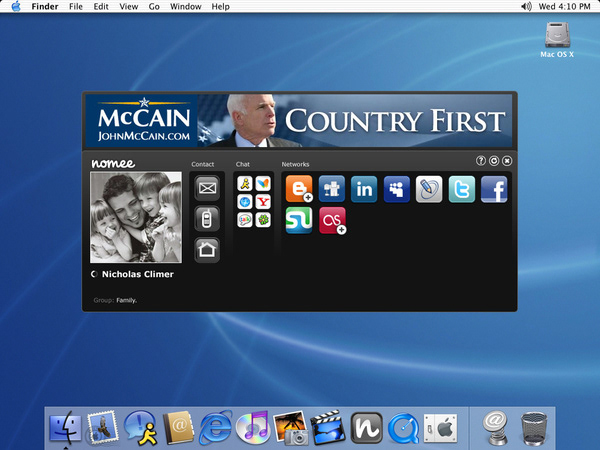Open the Trash in the dock
Image resolution: width=600 pixels, height=450 pixels.
point(534,428)
